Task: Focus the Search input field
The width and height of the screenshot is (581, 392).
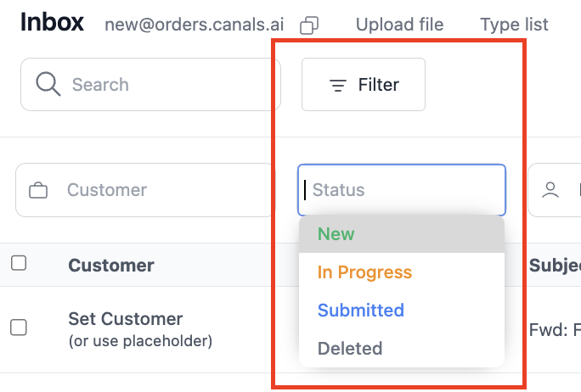Action: pos(150,84)
